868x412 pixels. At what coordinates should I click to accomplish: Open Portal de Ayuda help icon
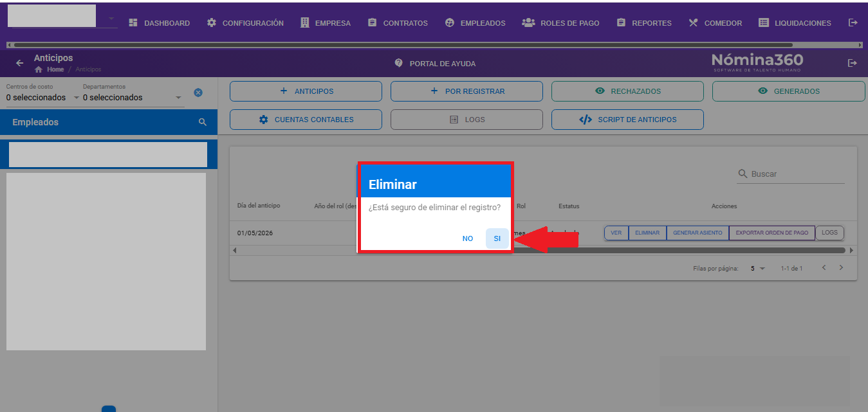398,63
